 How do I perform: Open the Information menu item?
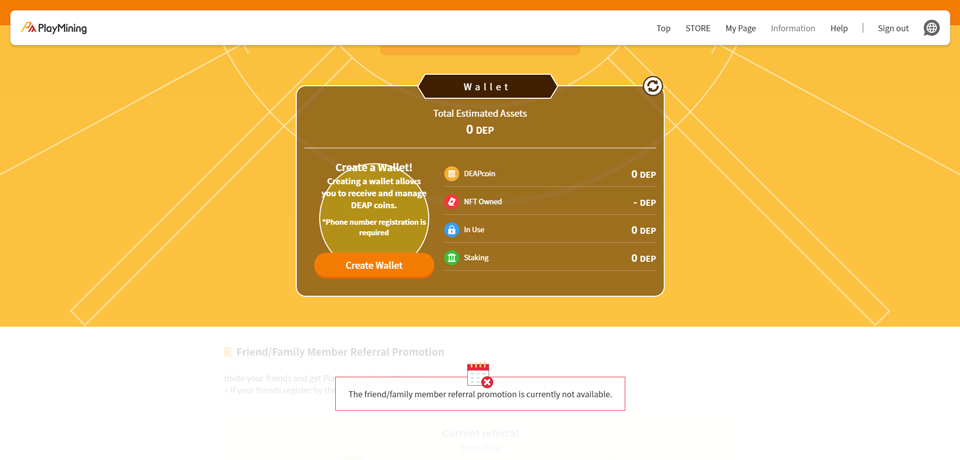coord(793,28)
